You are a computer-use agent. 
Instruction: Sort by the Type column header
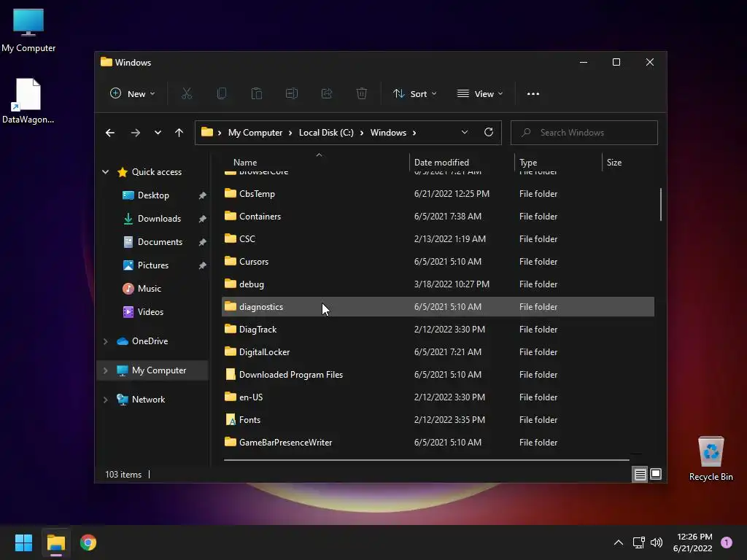558,163
